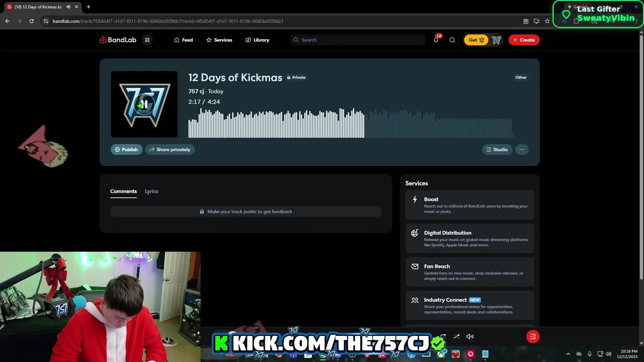Show hidden system tray icons chevron
The width and height of the screenshot is (644, 362).
[568, 354]
